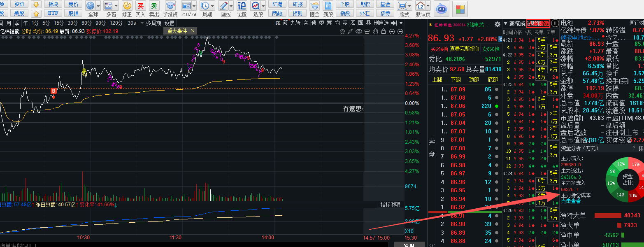Toggle the PK comparison indicator
644x247 pixels.
[279, 23]
